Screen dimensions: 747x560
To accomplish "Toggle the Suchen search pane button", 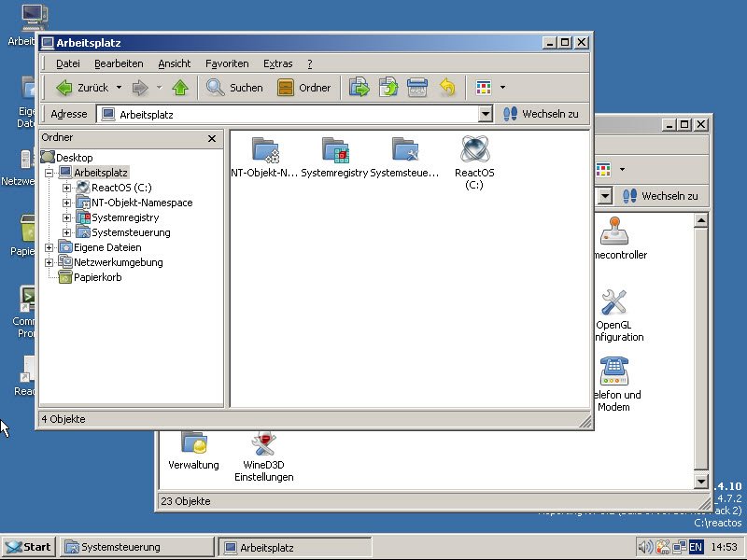I will pyautogui.click(x=234, y=88).
